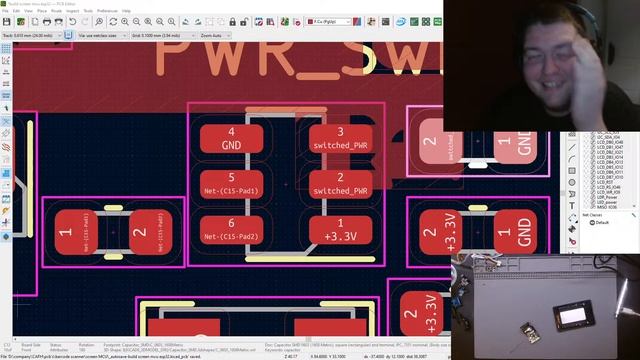Select the Add Text tool
The image size is (640, 360).
click(x=572, y=206)
